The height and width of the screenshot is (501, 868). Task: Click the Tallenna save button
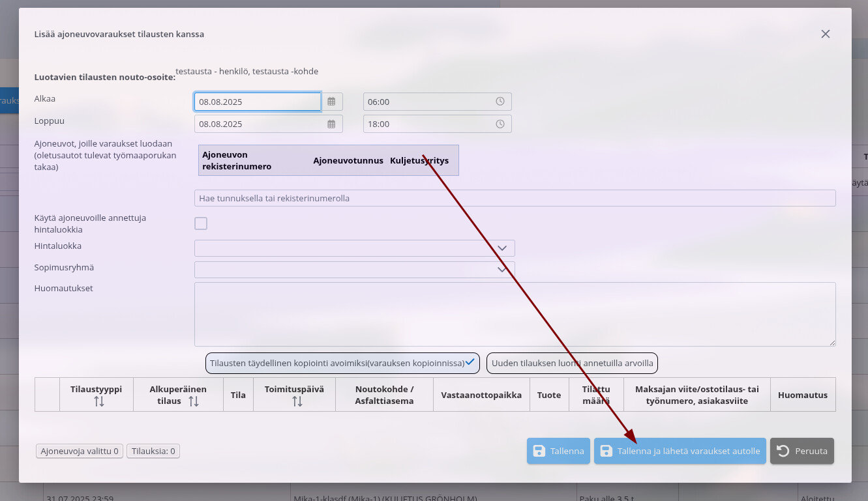point(558,451)
